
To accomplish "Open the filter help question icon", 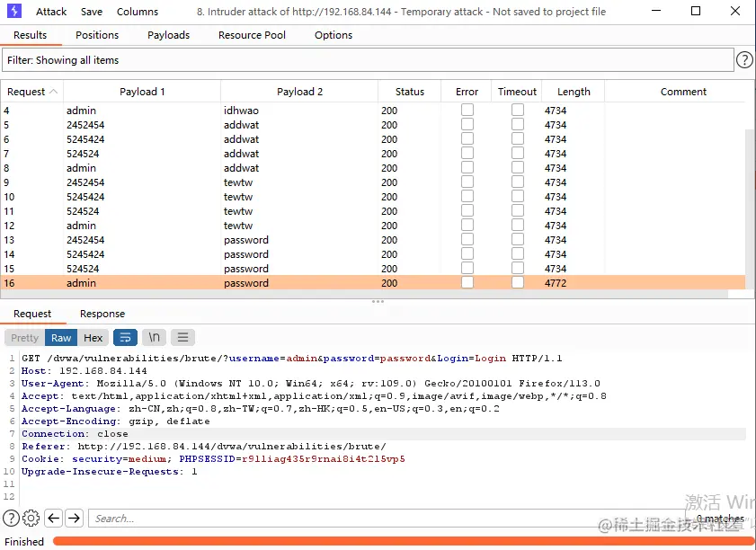I will (744, 60).
